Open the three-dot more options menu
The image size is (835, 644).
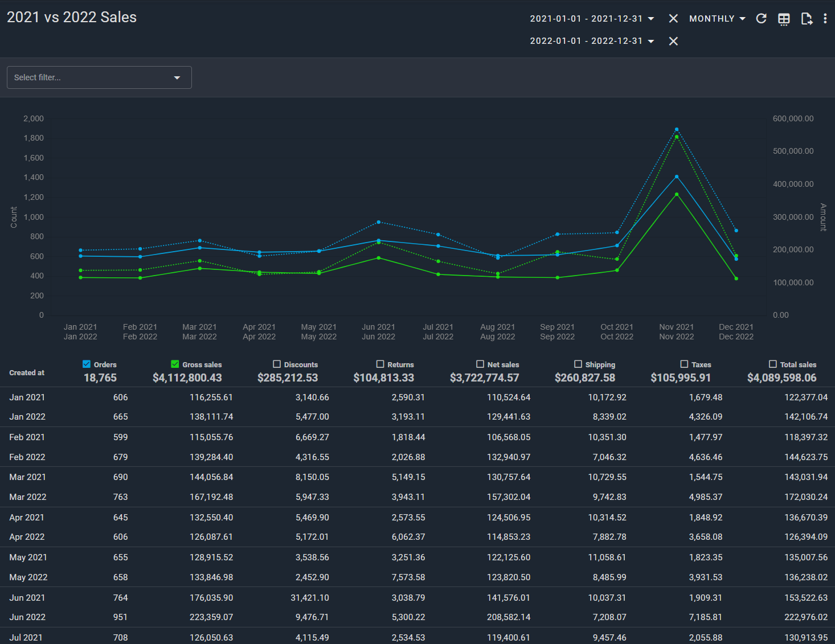[x=825, y=19]
